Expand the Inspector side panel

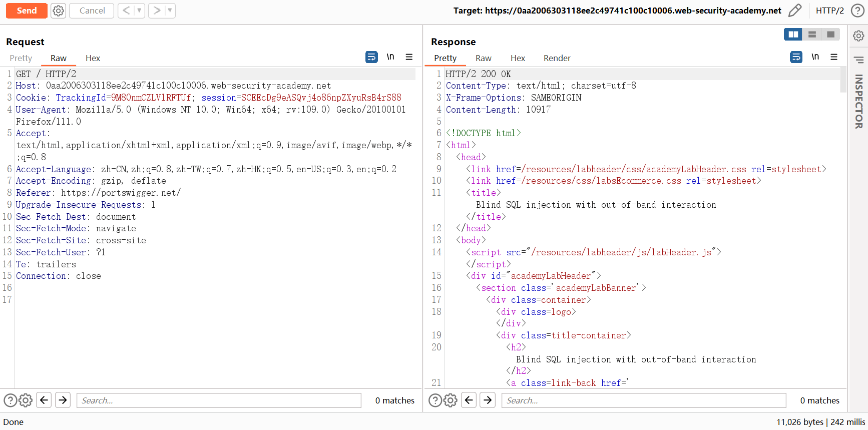(858, 102)
